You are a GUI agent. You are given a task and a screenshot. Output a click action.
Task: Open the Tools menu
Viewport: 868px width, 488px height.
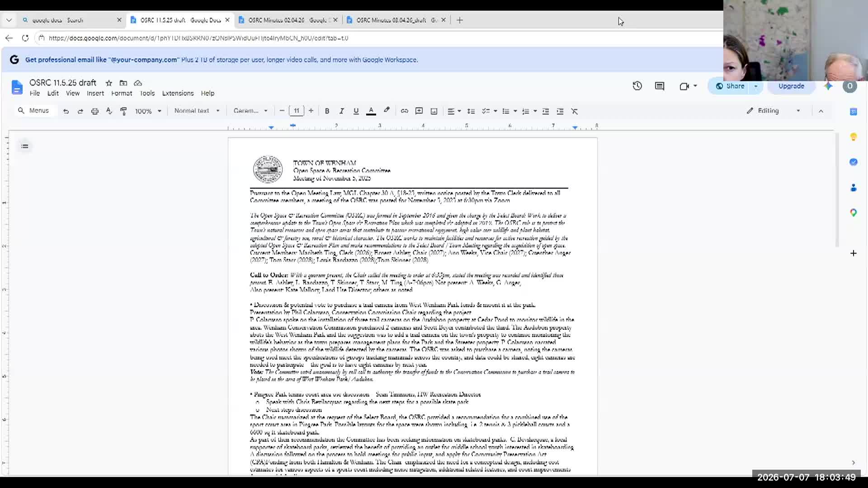tap(147, 94)
